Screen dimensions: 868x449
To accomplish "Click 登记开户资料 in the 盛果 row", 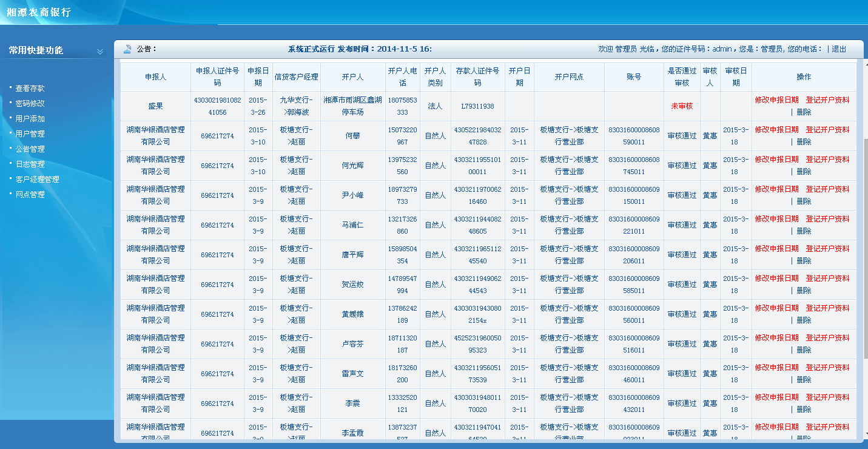I will click(828, 100).
